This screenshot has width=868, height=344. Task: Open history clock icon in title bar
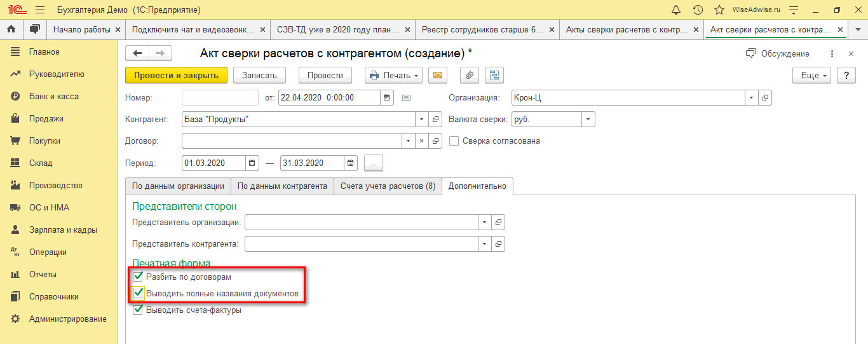(x=698, y=10)
